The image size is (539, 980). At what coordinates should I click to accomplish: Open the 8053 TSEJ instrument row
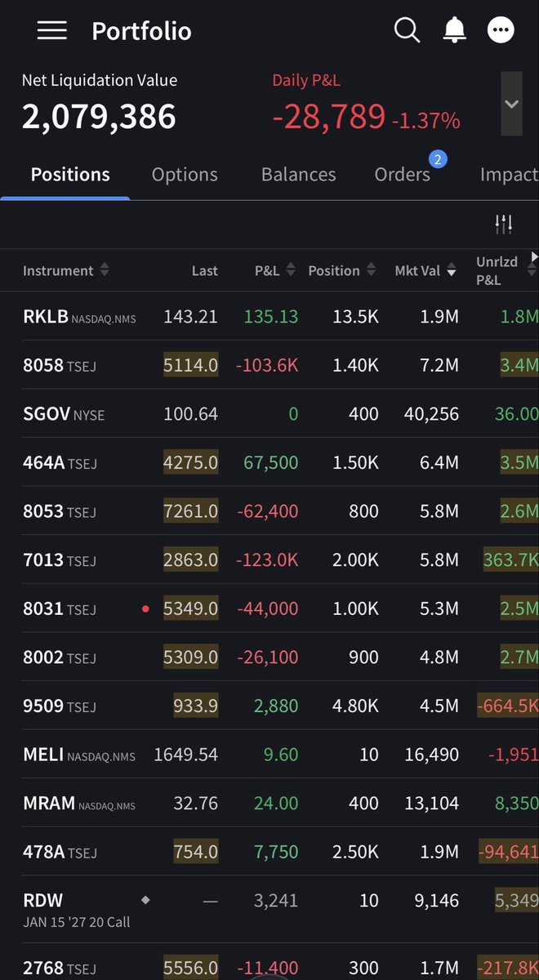269,510
